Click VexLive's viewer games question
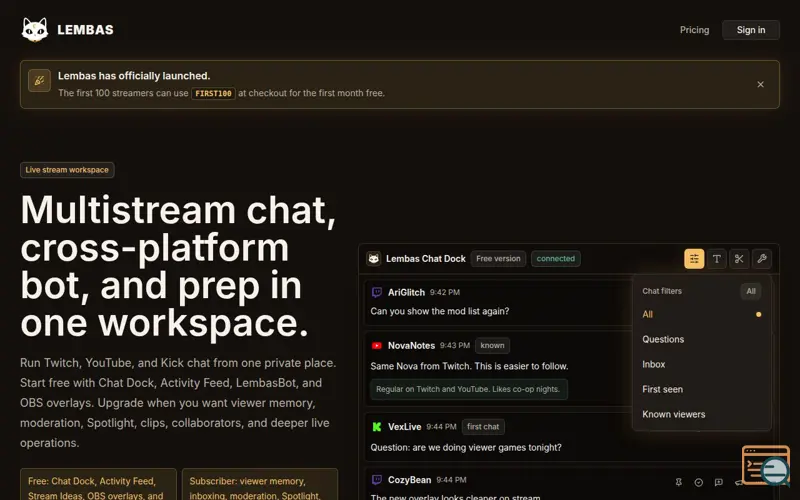Screen dimensions: 800x500 pos(466,447)
